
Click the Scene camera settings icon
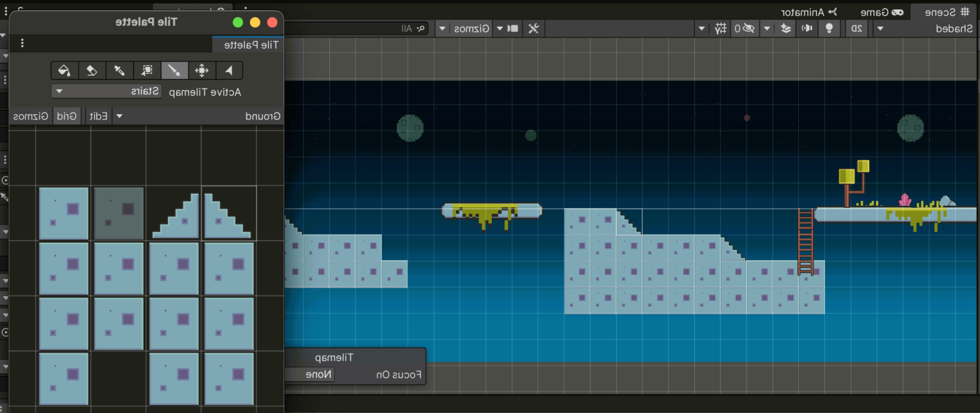point(514,28)
